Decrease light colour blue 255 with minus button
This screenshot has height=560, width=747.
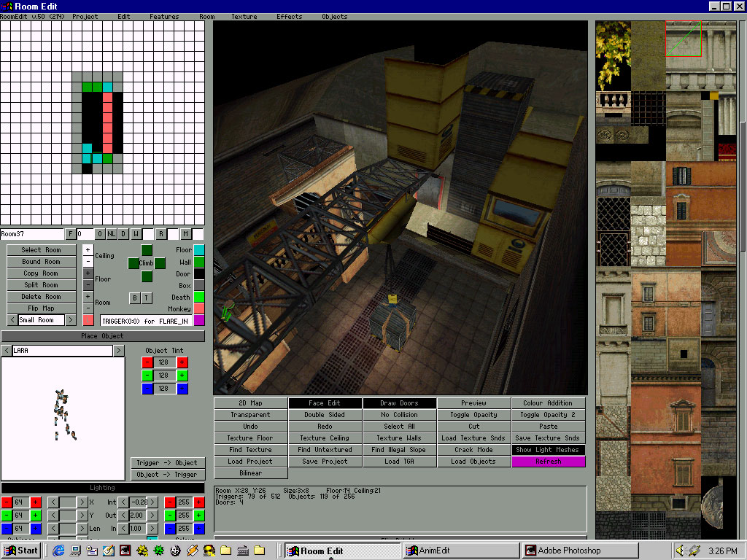pos(170,529)
